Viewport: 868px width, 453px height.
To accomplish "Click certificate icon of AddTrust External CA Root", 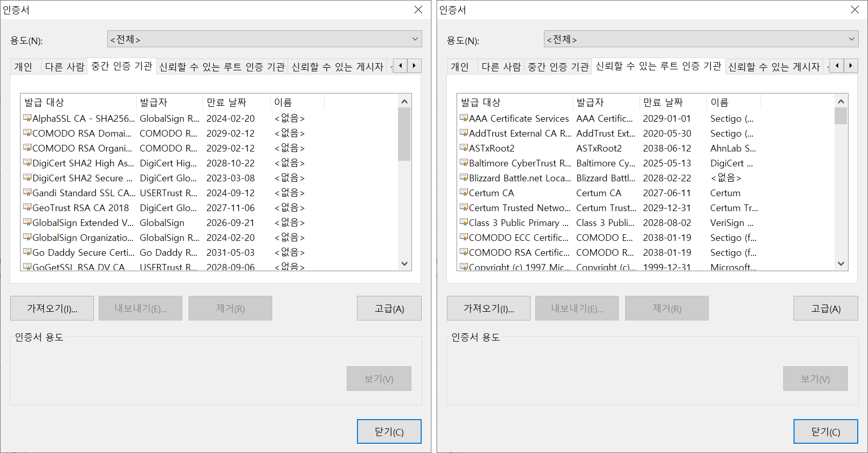I will pos(464,133).
